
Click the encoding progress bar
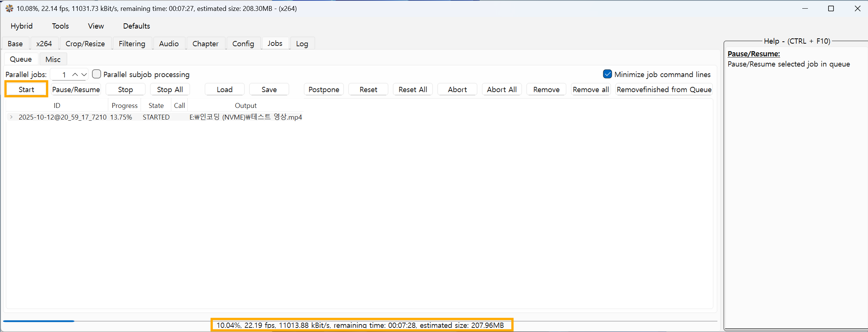(x=360, y=321)
